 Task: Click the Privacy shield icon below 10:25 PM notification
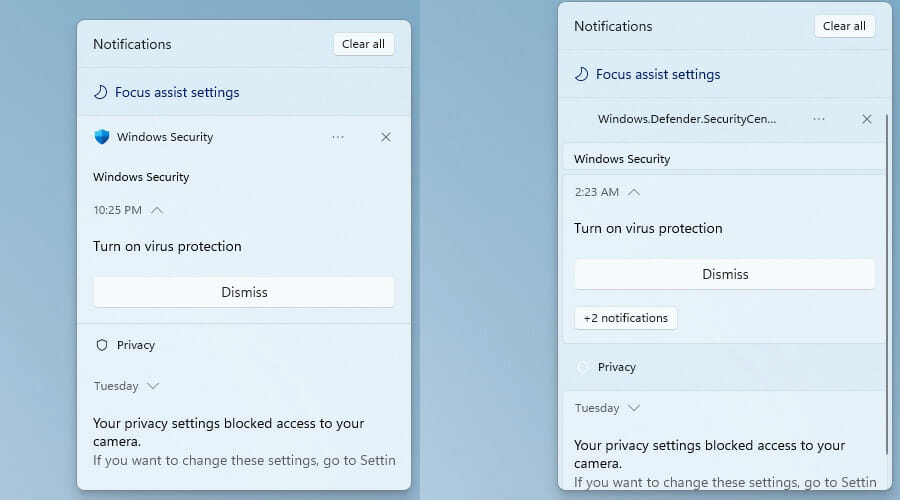pyautogui.click(x=102, y=345)
